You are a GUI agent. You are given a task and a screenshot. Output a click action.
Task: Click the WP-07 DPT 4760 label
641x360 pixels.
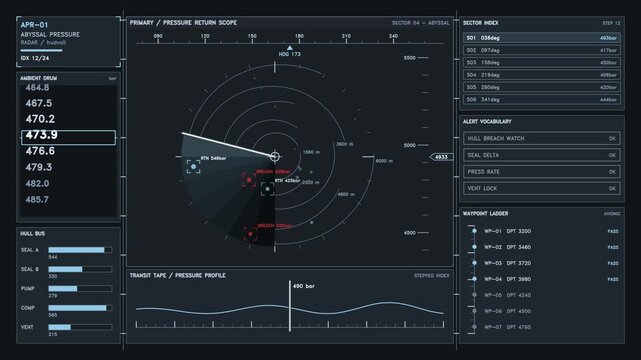(x=507, y=327)
